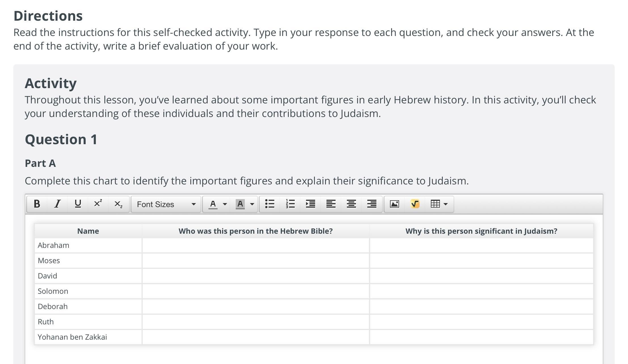The width and height of the screenshot is (628, 364).
Task: Center align the text
Action: 351,204
